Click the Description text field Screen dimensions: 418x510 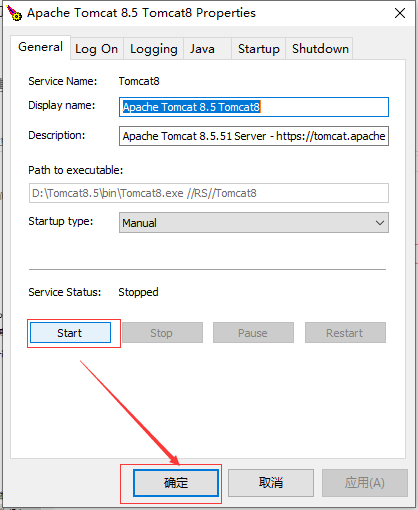[x=254, y=136]
